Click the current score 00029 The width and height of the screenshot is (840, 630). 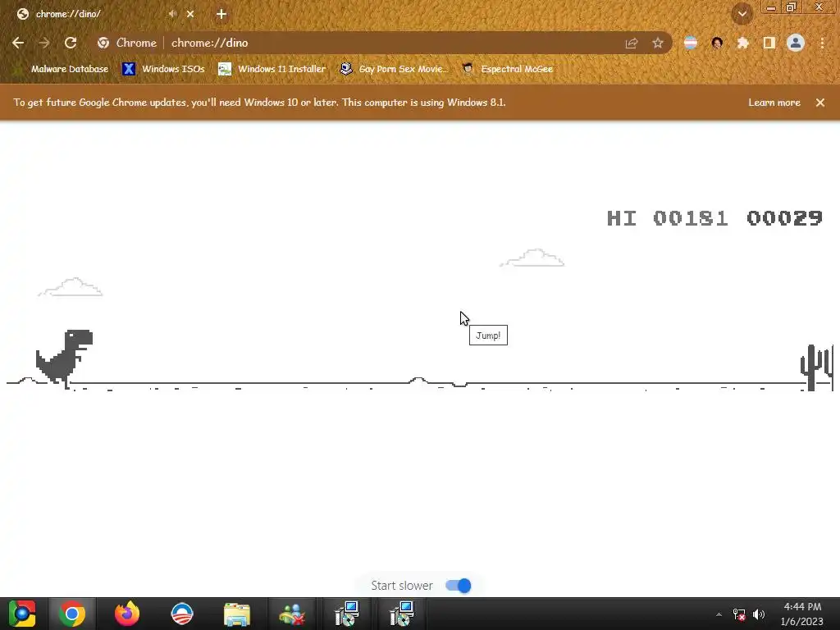tap(785, 218)
